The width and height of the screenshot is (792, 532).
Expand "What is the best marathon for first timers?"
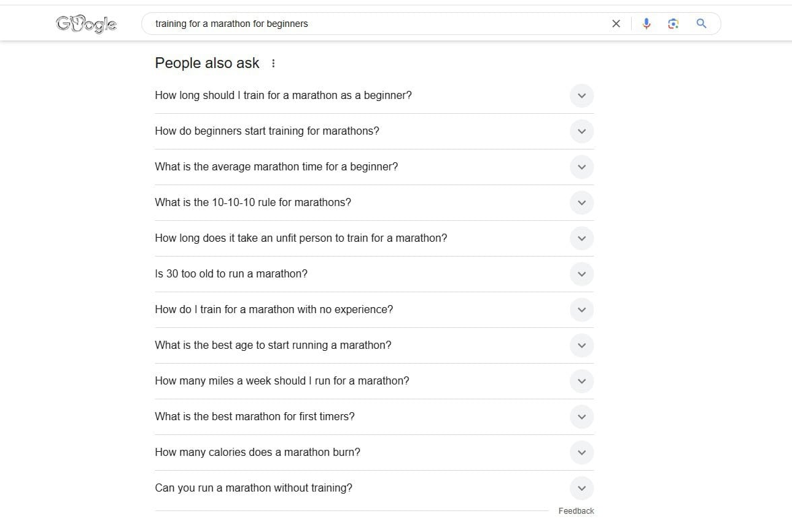click(581, 416)
